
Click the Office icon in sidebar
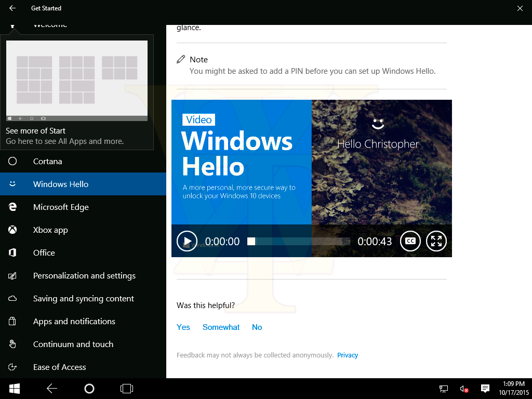[x=12, y=253]
